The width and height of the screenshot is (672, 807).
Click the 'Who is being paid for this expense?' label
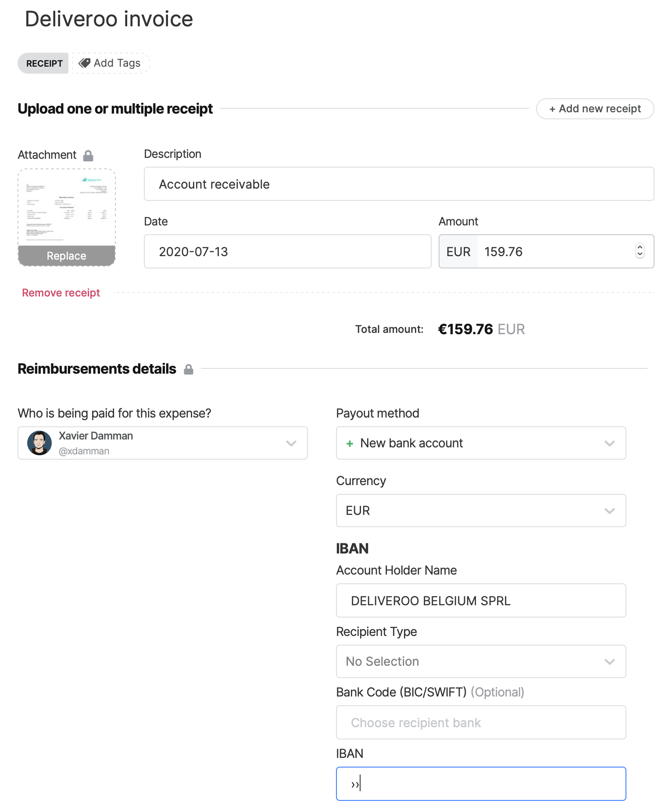(114, 413)
